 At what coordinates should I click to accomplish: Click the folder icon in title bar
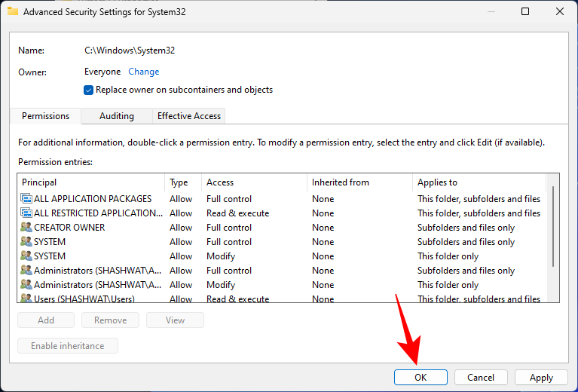click(x=13, y=12)
